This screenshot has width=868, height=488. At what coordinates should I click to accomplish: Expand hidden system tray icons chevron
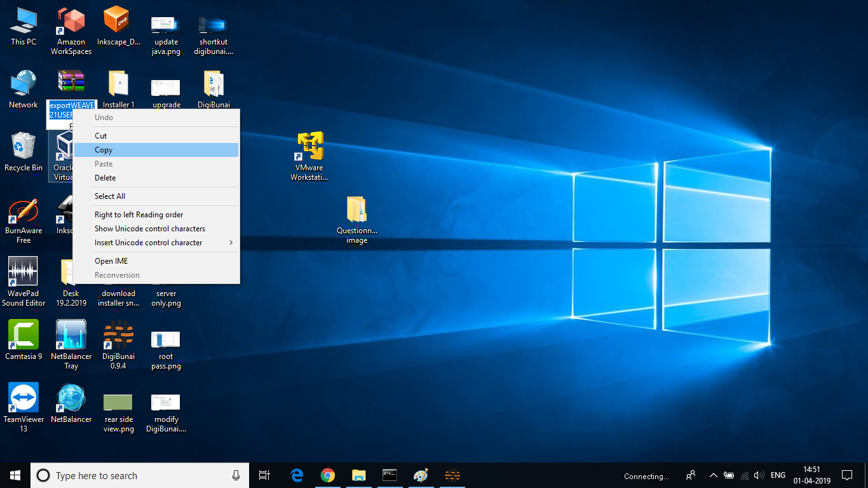coord(713,475)
